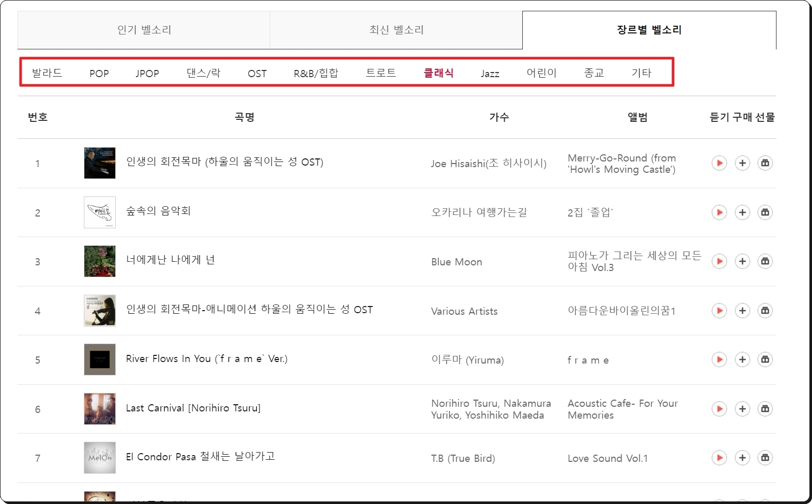Open song title 인생의 회전목마 (하울의 움직이는 성 OST)
Viewport: 812px width, 504px height.
tap(225, 162)
